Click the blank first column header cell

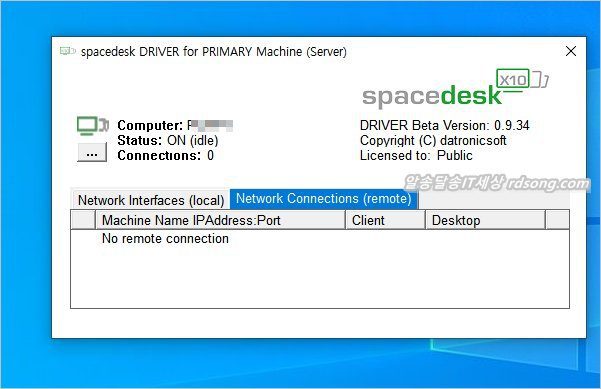click(83, 220)
